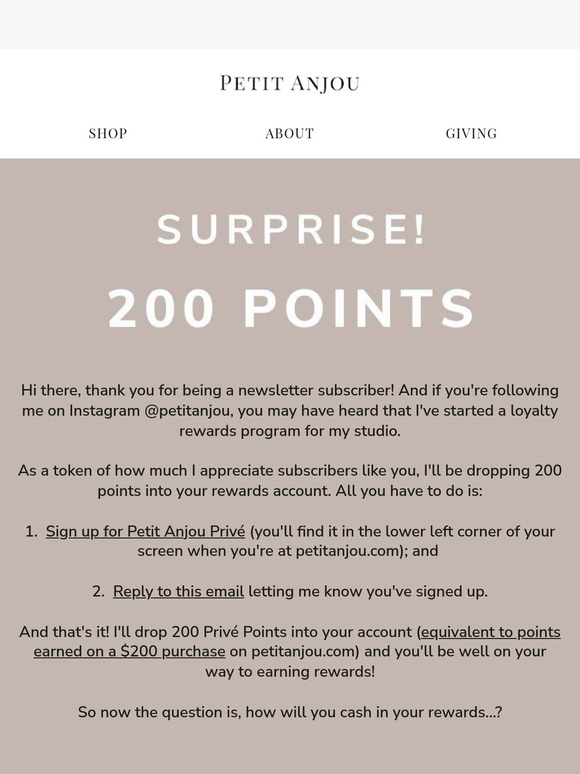Click And that's it! paragraph start
Image resolution: width=580 pixels, height=774 pixels.
point(64,632)
